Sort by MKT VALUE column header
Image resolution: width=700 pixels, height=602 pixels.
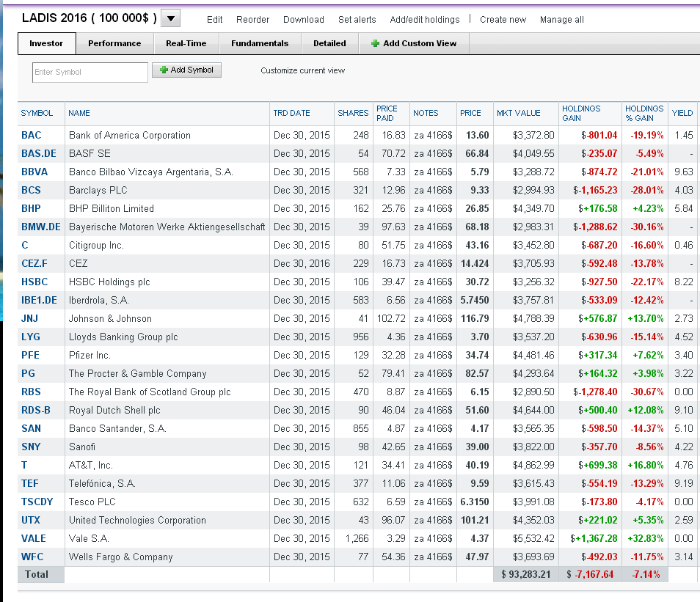point(518,114)
